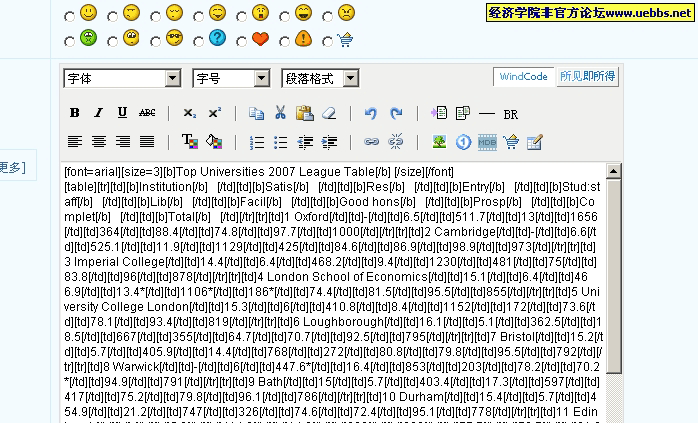Click the editor vertical scrollbar thumb
This screenshot has width=698, height=423.
click(x=613, y=276)
